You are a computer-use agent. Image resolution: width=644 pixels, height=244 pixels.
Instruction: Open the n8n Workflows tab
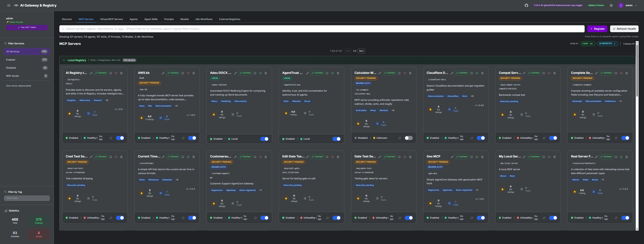point(204,19)
